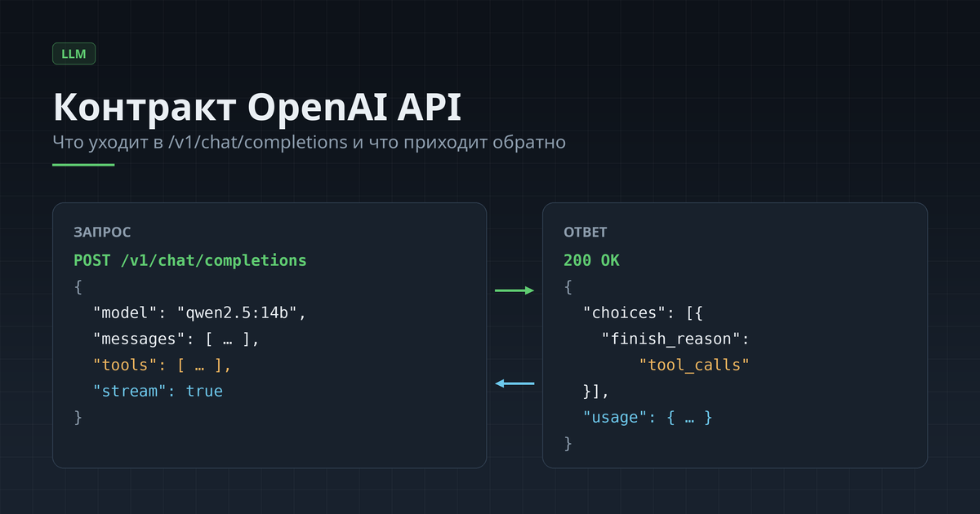
Task: Click the green LLM badge
Action: [x=74, y=55]
